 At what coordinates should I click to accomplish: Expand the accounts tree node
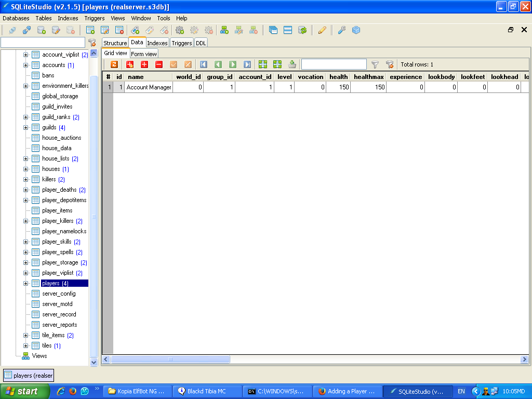[25, 65]
